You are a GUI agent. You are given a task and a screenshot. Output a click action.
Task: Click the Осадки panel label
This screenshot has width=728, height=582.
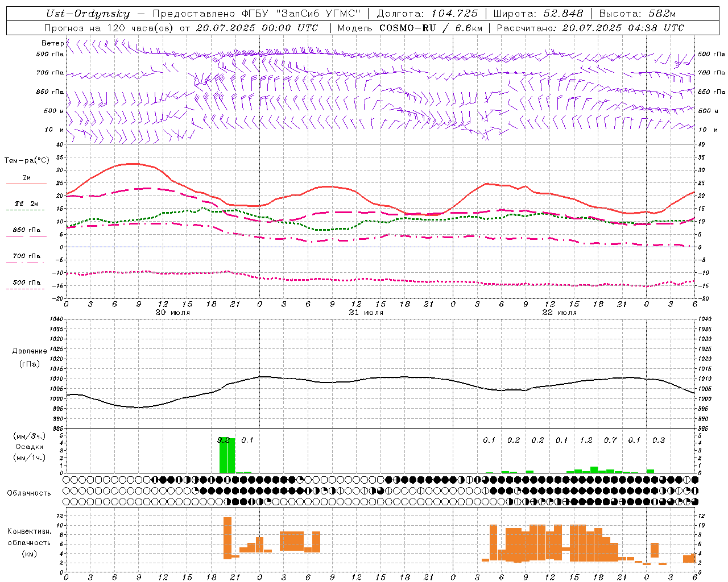coord(29,447)
